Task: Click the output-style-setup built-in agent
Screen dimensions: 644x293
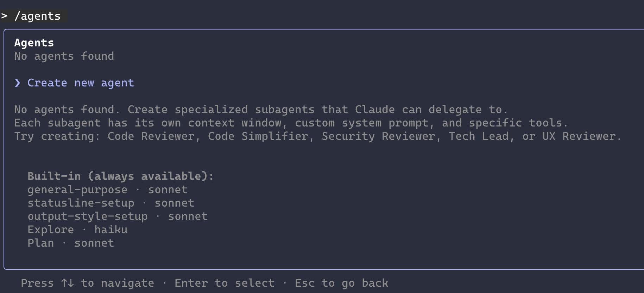Action: click(88, 216)
